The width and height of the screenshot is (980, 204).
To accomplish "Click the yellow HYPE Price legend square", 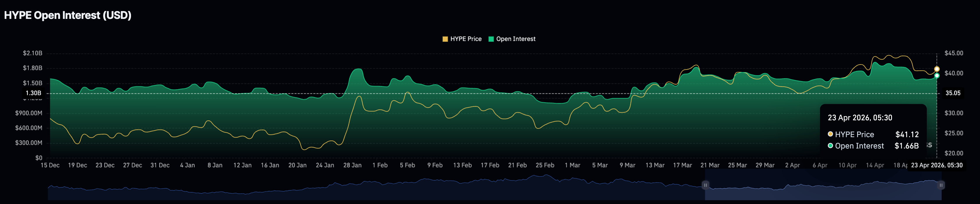I will tap(445, 39).
